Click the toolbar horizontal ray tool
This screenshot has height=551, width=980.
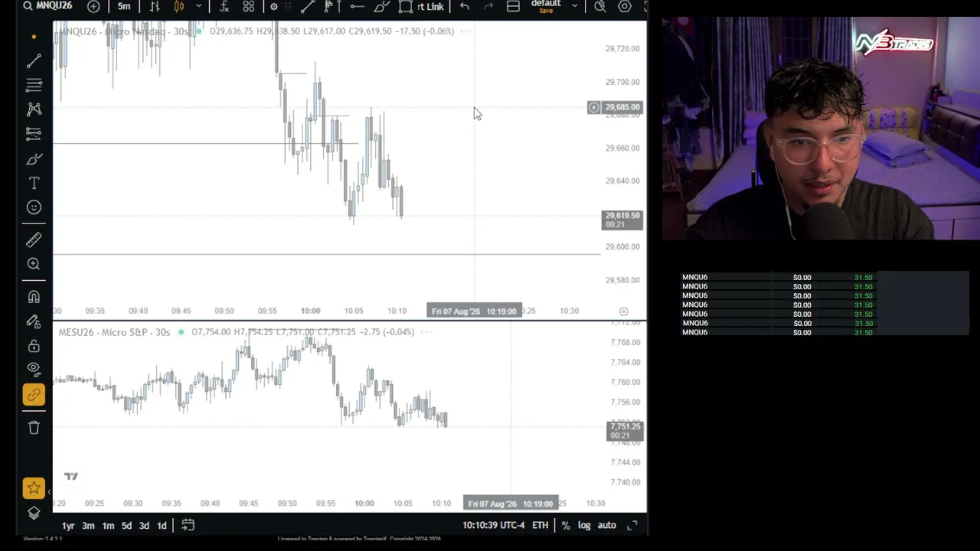pyautogui.click(x=357, y=6)
